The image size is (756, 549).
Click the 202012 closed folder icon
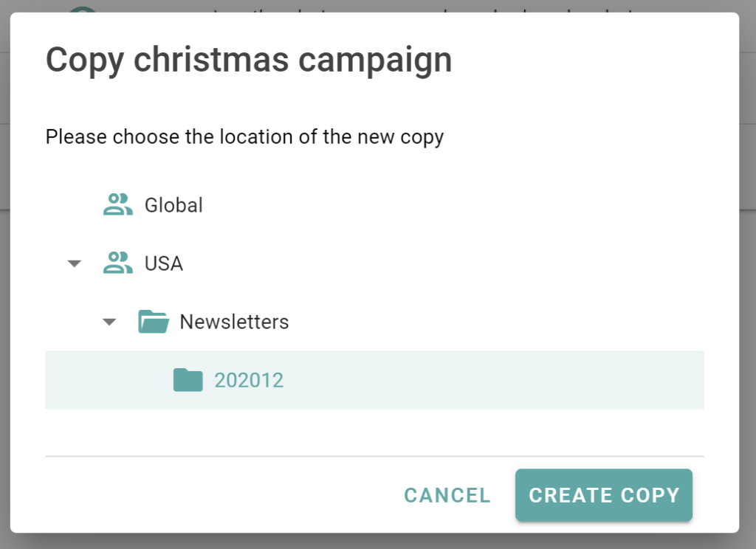point(188,380)
